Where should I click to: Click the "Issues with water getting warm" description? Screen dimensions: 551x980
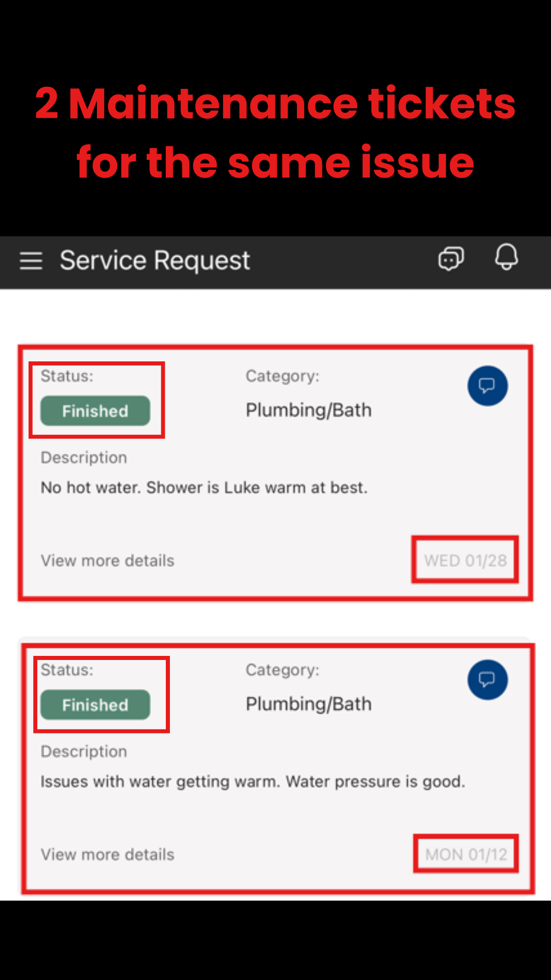[253, 781]
